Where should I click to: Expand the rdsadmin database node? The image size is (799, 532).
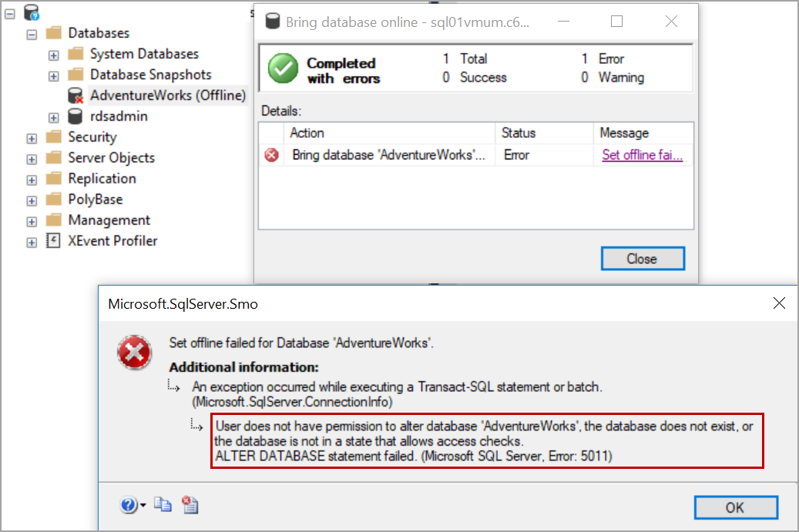click(x=53, y=118)
